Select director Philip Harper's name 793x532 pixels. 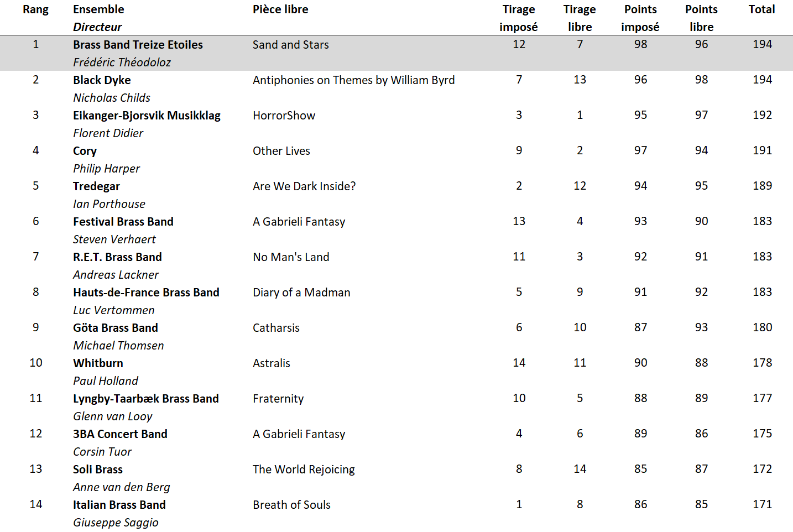[x=106, y=169]
